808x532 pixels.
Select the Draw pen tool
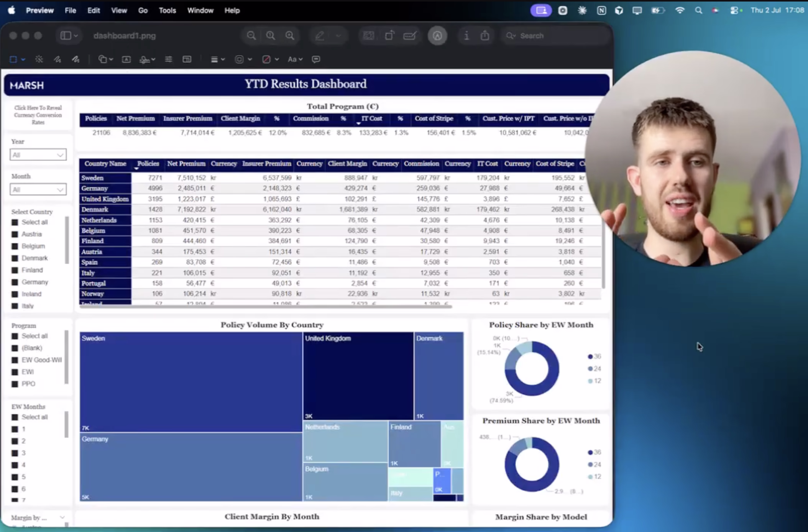pos(76,59)
